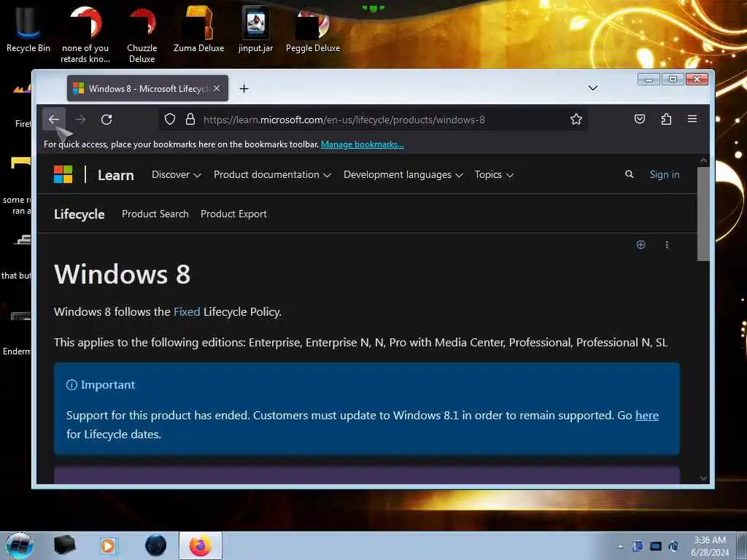Open the Product Search tab
This screenshot has width=747, height=560.
[x=155, y=214]
